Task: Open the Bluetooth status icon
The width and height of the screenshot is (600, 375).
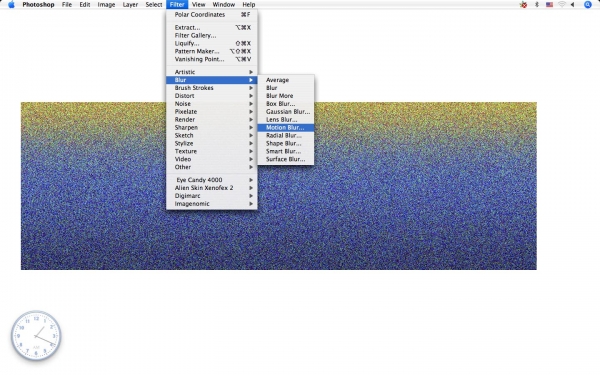Action: [536, 5]
